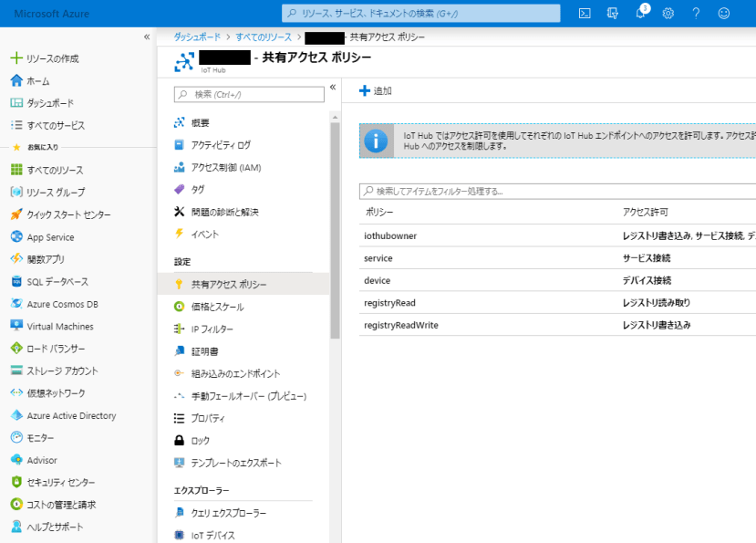Click the green grid All resources icon
This screenshot has height=543, width=756.
pyautogui.click(x=16, y=170)
